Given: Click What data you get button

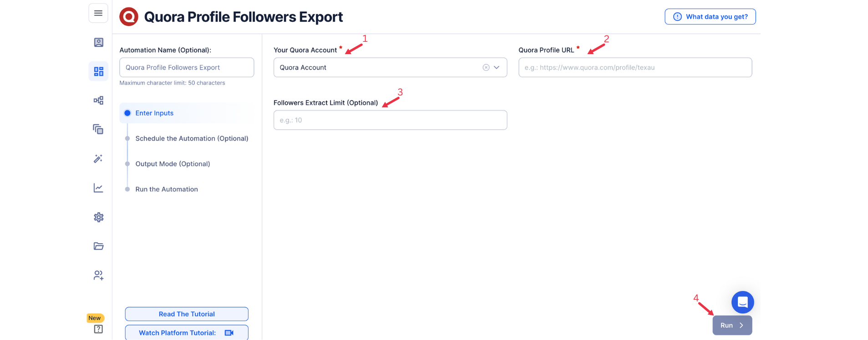Looking at the screenshot, I should click(x=710, y=17).
